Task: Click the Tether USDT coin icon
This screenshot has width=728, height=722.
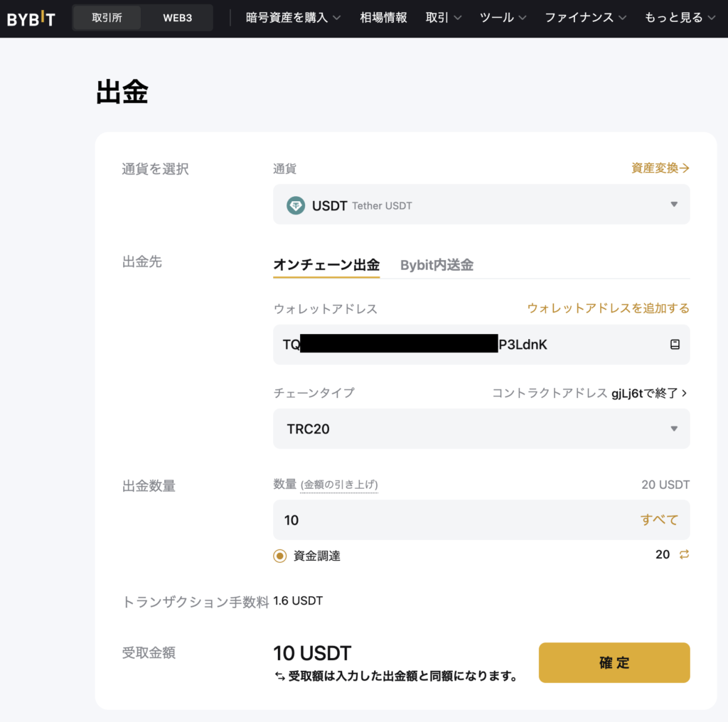Action: tap(296, 205)
